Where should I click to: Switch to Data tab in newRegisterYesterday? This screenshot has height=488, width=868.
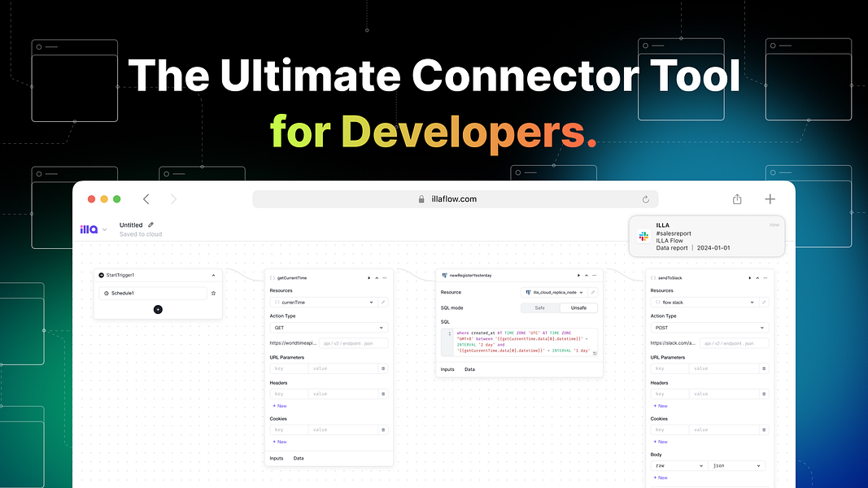[469, 369]
